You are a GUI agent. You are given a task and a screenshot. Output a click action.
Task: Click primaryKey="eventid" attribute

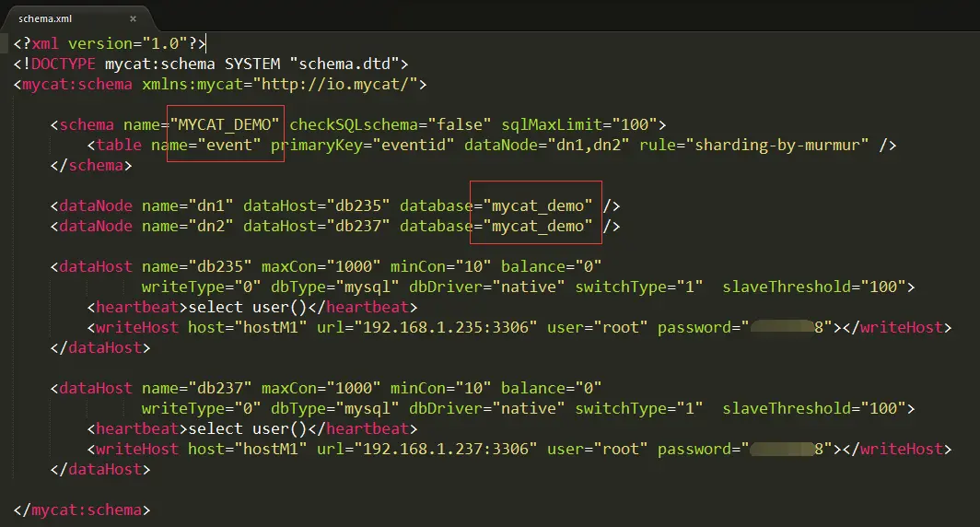[363, 145]
